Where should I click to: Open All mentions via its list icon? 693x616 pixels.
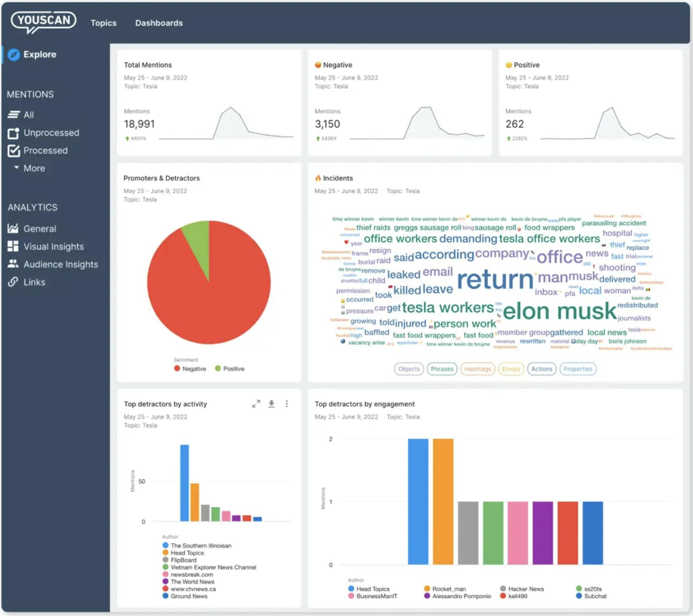[x=13, y=115]
